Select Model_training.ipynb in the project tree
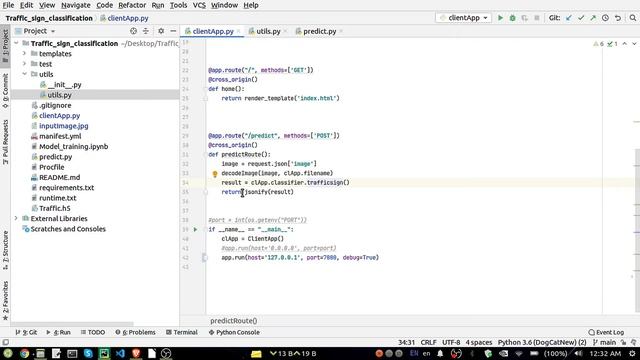 coord(73,146)
